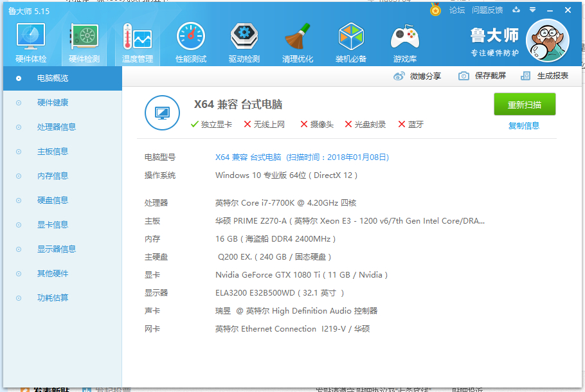The image size is (585, 392).
Task: Click the 蓝牙 status item
Action: [411, 125]
